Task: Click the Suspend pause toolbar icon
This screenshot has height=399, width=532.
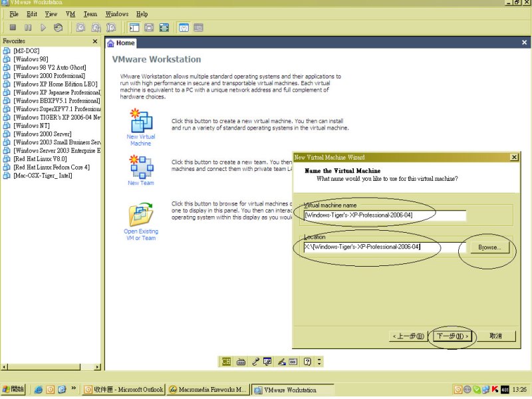Action: [x=28, y=27]
